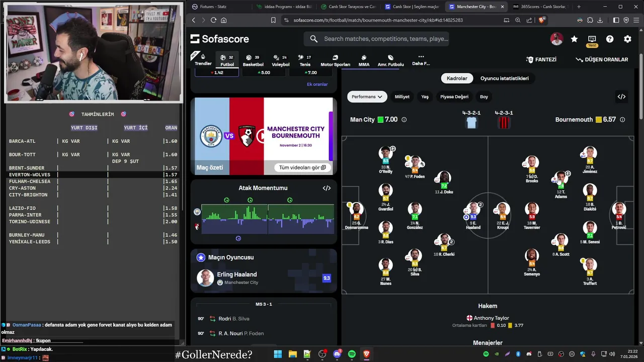Click the FANTEZİ button

541,59
